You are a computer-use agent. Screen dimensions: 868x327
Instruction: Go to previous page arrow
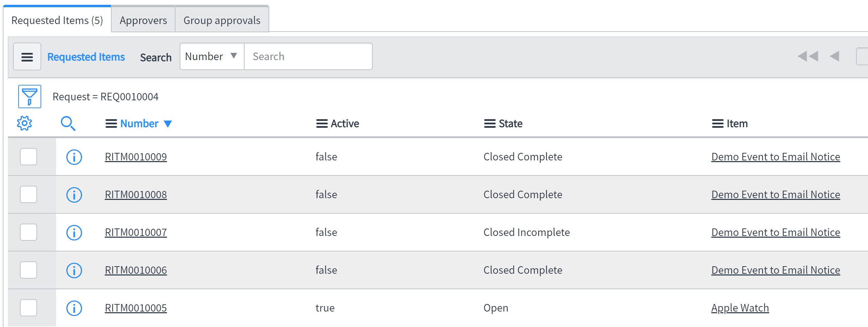[x=834, y=56]
